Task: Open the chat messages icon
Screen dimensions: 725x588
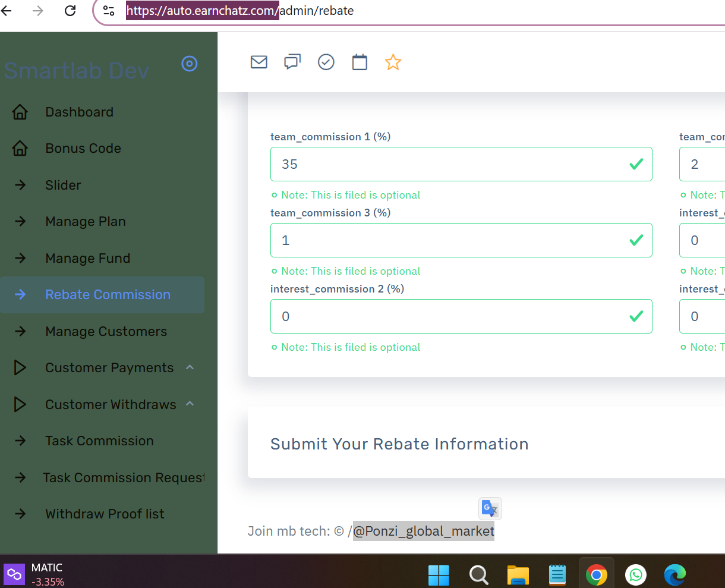Action: coord(292,62)
